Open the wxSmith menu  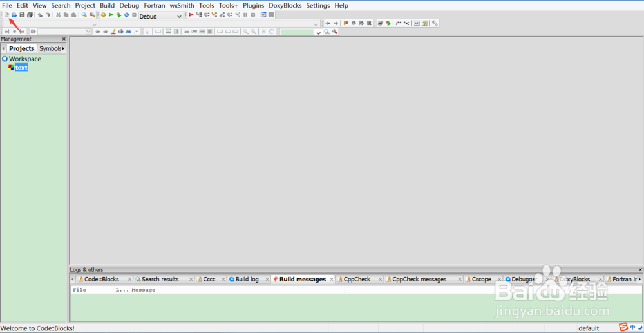(x=182, y=5)
